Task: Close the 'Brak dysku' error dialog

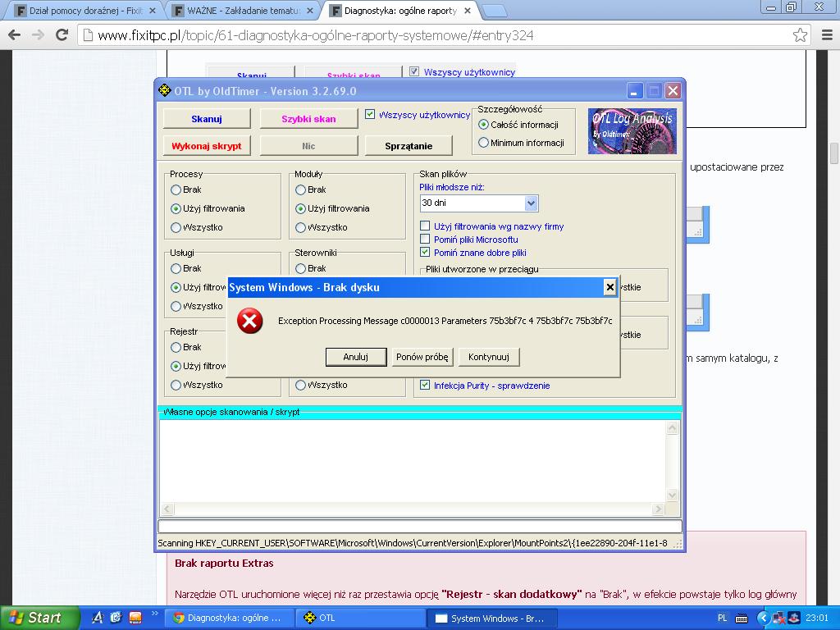Action: point(609,288)
